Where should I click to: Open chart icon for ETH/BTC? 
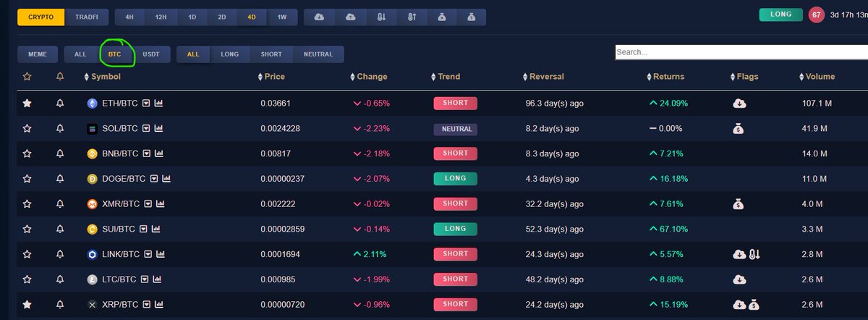point(159,104)
